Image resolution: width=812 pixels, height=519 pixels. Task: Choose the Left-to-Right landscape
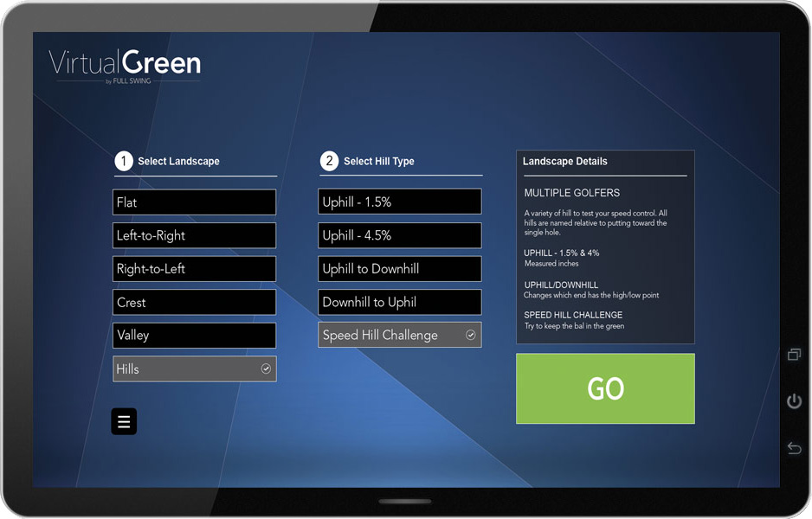[x=194, y=235]
